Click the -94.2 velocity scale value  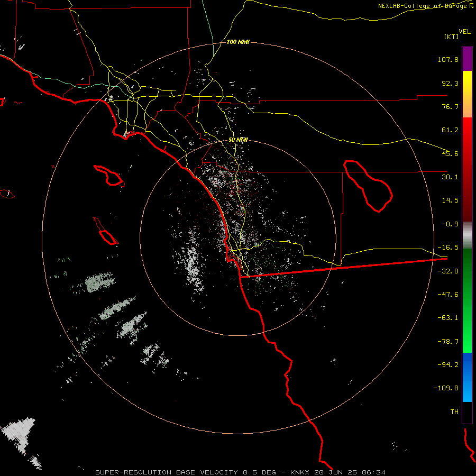point(448,364)
